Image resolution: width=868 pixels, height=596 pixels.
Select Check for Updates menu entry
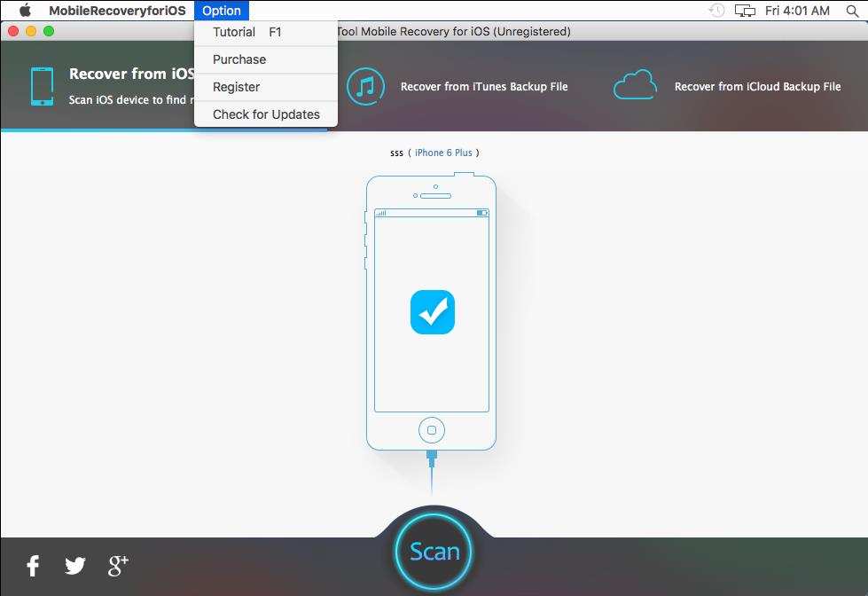266,114
